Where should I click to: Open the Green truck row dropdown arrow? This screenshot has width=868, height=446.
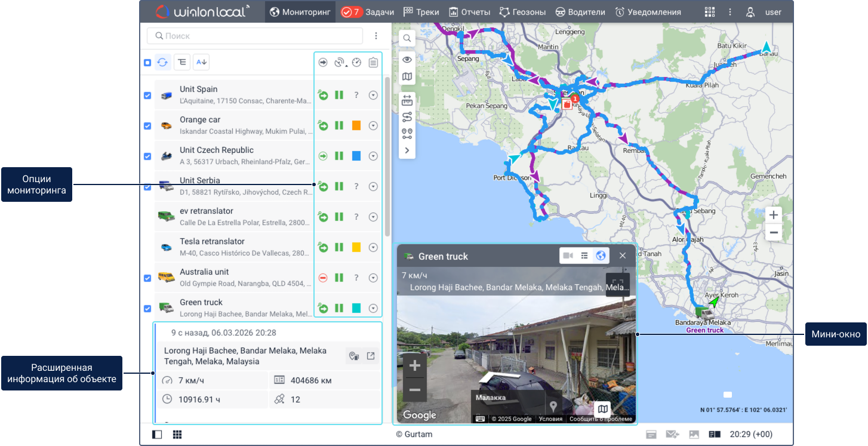click(x=374, y=308)
